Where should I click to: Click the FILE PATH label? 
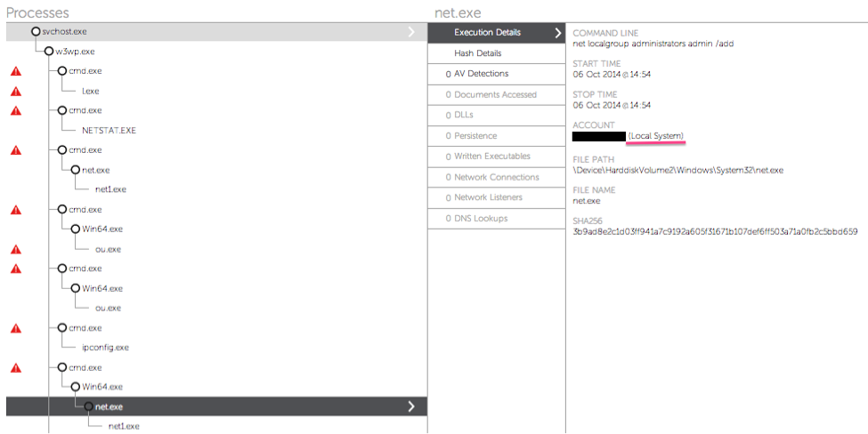594,160
